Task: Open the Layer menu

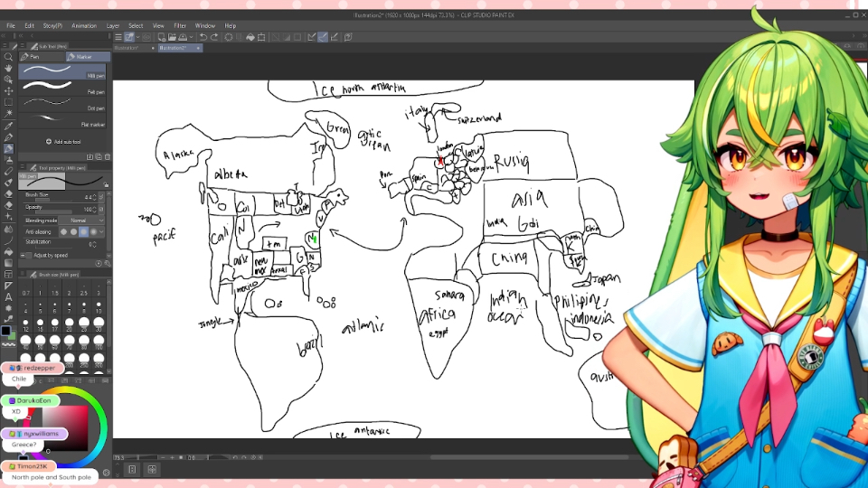Action: [113, 25]
